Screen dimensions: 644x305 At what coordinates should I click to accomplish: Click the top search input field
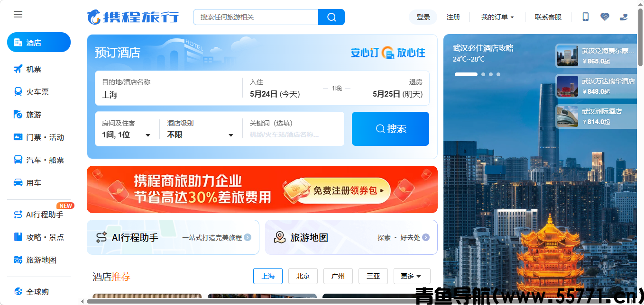coord(256,17)
